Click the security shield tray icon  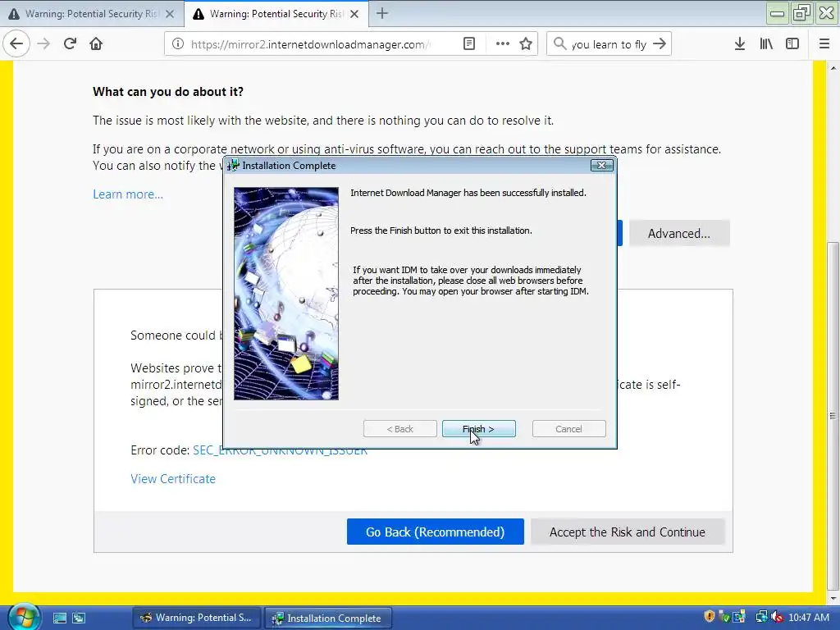pyautogui.click(x=710, y=617)
